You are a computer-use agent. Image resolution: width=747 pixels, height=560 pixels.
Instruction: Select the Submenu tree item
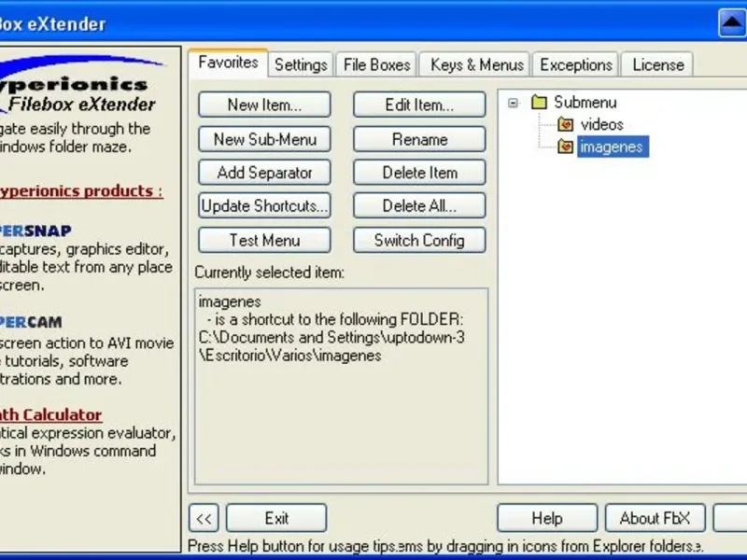(x=585, y=102)
